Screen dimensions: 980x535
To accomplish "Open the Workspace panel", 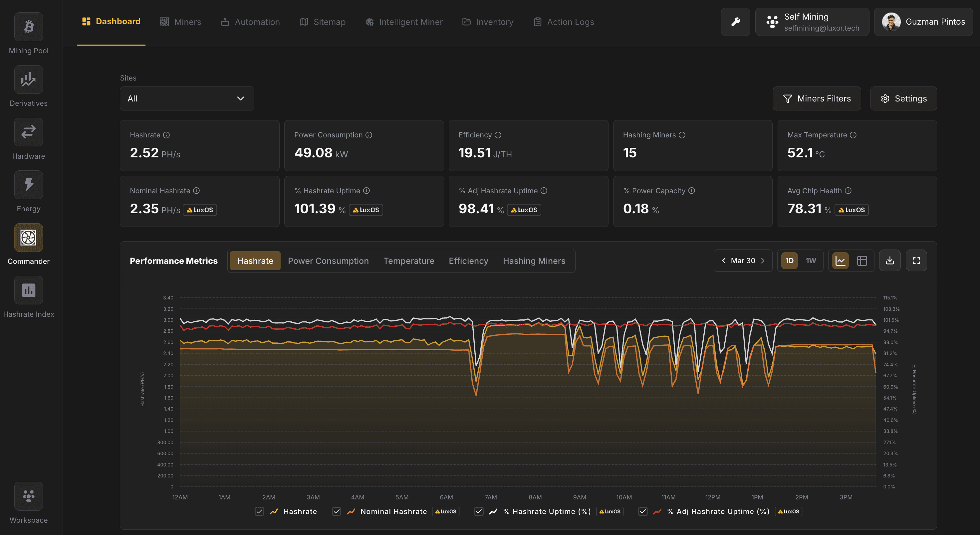I will point(28,496).
